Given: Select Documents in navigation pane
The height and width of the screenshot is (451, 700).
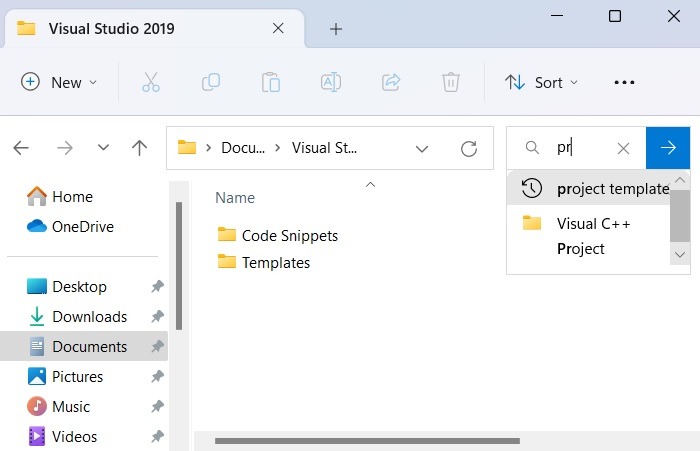Looking at the screenshot, I should coord(84,347).
